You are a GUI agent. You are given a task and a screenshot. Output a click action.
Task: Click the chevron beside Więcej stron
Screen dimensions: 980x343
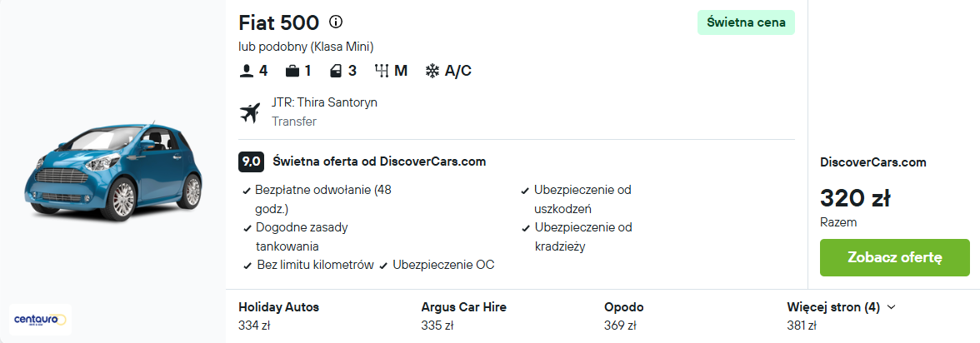coord(892,307)
